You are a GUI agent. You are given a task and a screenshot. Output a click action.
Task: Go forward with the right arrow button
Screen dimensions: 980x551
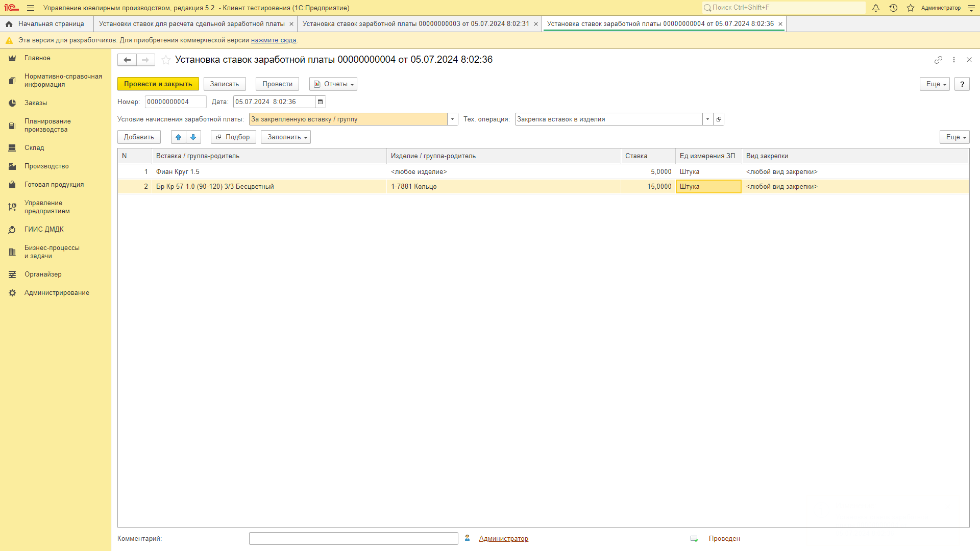[145, 60]
